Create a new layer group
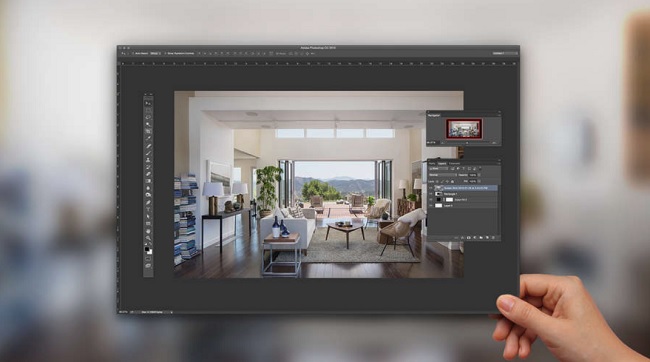The width and height of the screenshot is (650, 362). coord(481,238)
